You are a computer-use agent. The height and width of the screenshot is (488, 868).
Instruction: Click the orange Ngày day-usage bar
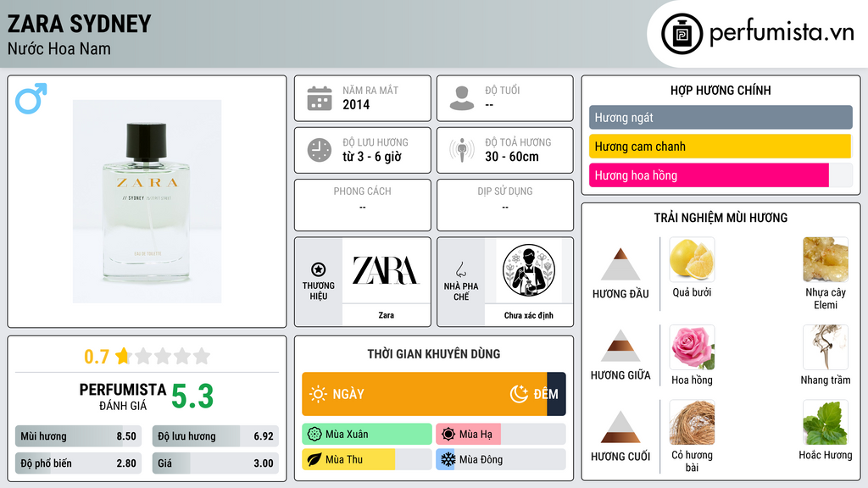[425, 394]
